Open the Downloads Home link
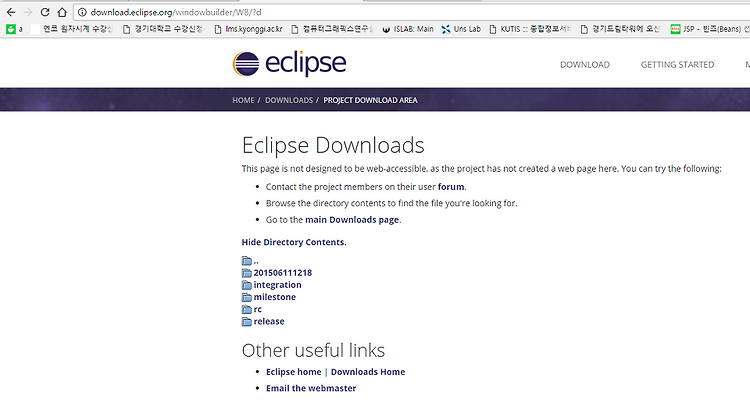The image size is (750, 406). pos(368,372)
